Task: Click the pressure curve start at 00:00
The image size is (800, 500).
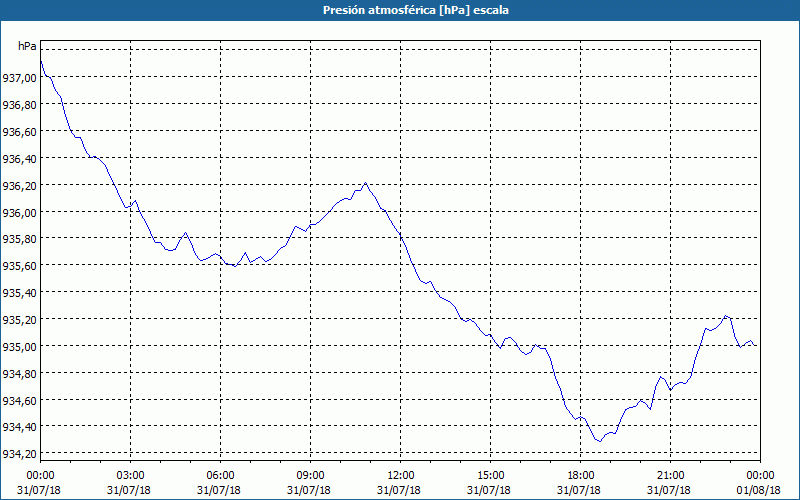Action: coord(41,61)
